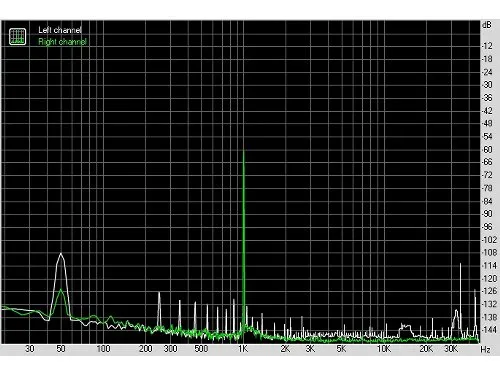Click the -12 dB scale label
This screenshot has width=500, height=375.
click(x=487, y=46)
